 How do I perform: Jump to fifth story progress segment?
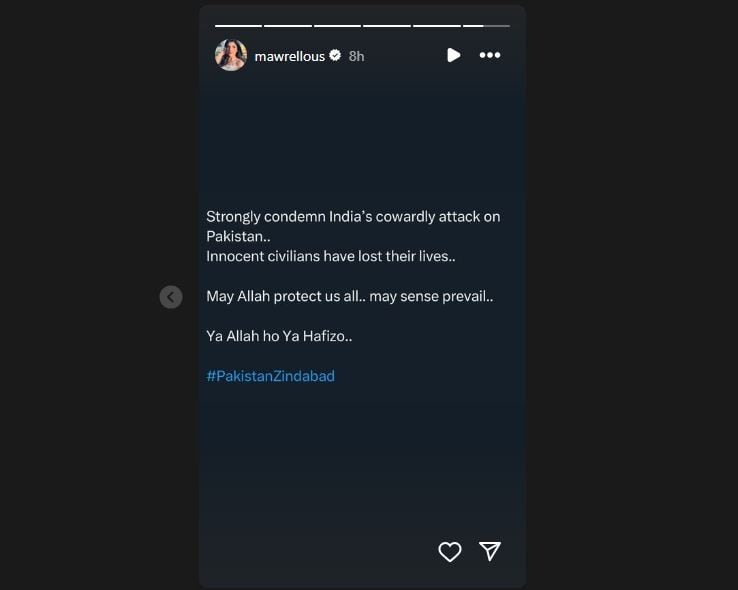click(x=437, y=26)
